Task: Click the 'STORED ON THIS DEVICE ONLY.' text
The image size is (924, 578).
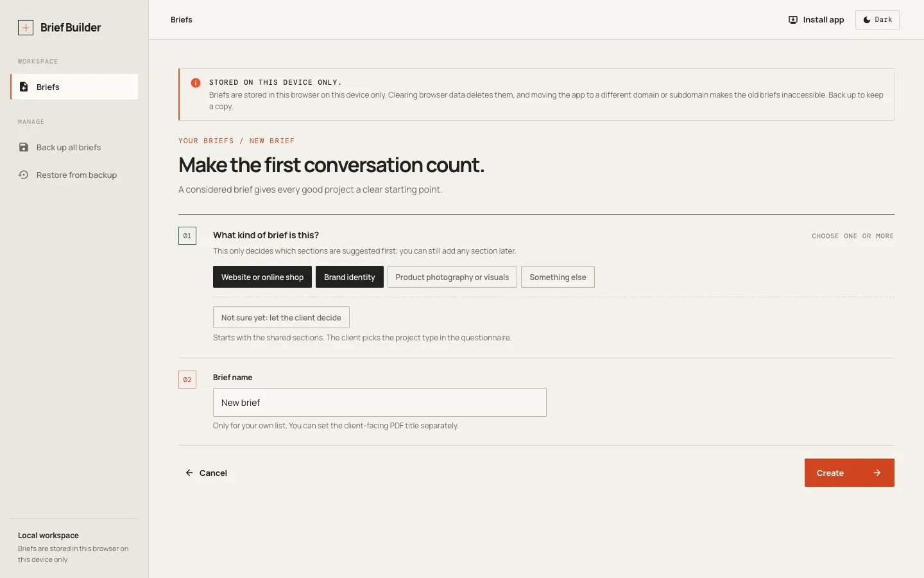Action: pyautogui.click(x=275, y=82)
